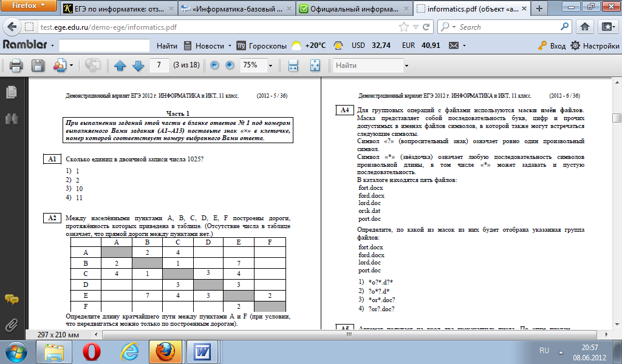
Task: Click the Rambler Найти button
Action: [167, 46]
